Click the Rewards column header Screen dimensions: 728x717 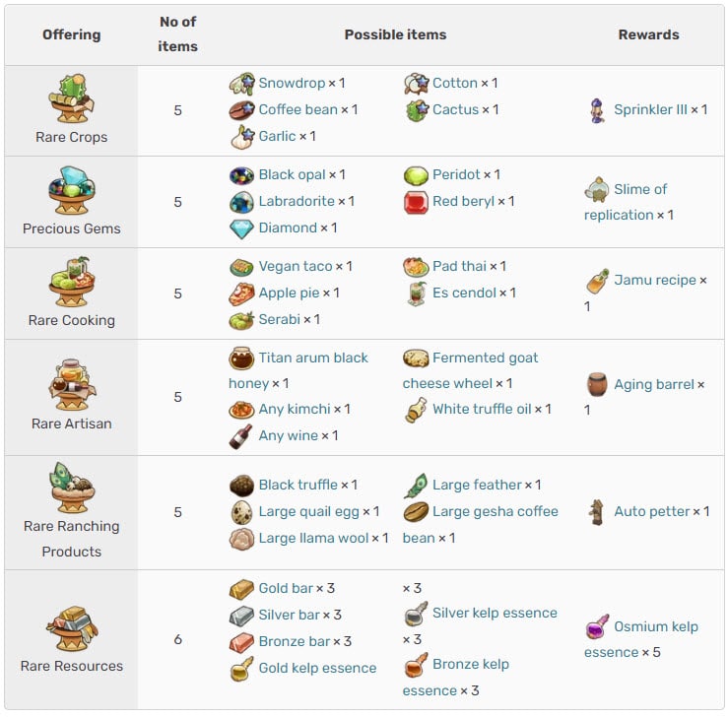[648, 34]
